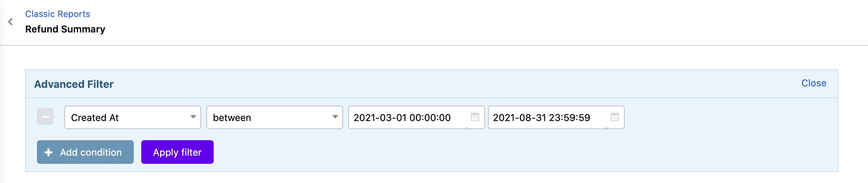Focus the start date field 2021-03-01 00:00:00
The image size is (868, 183).
coord(407,118)
